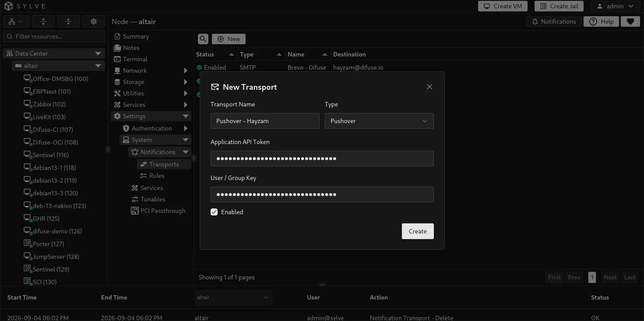The width and height of the screenshot is (644, 321).
Task: Click SCI (130) jail icon
Action: point(27,282)
